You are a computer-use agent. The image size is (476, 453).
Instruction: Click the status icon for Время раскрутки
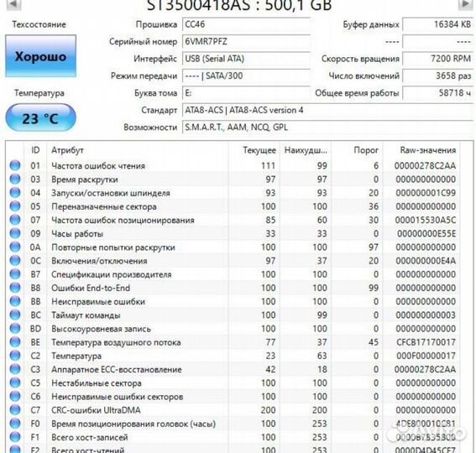click(15, 179)
